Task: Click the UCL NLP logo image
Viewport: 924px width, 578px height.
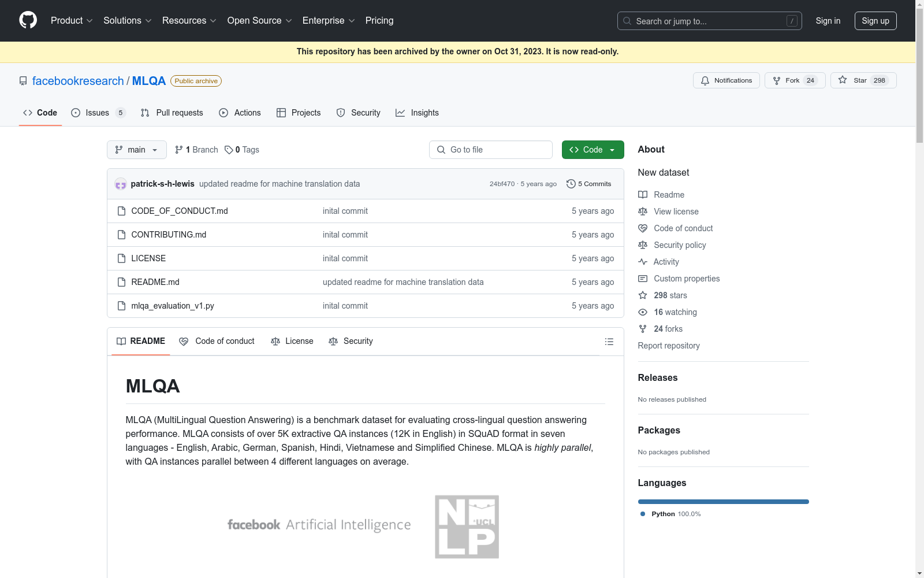Action: click(467, 527)
